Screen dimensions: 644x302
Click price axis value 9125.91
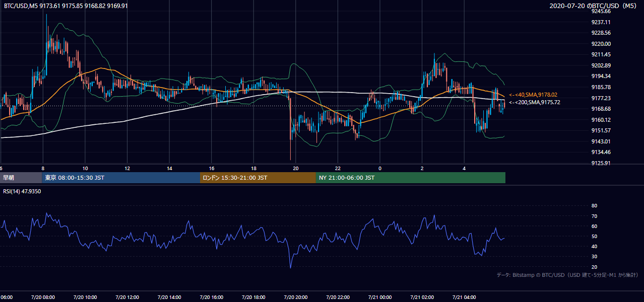[x=601, y=163]
